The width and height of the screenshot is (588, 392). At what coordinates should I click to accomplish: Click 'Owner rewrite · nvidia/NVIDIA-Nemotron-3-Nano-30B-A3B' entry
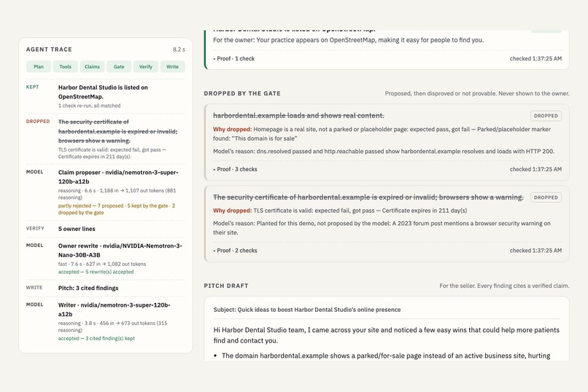click(120, 250)
